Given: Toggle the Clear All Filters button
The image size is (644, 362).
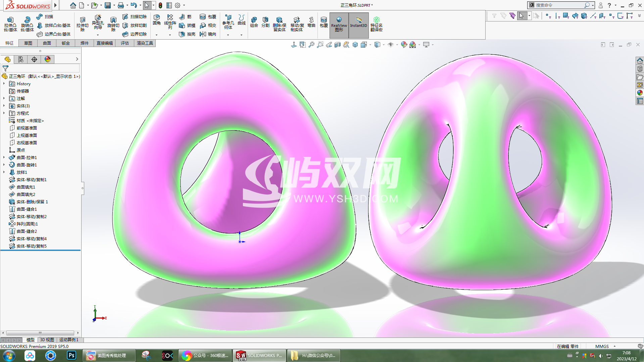Looking at the screenshot, I should [503, 16].
